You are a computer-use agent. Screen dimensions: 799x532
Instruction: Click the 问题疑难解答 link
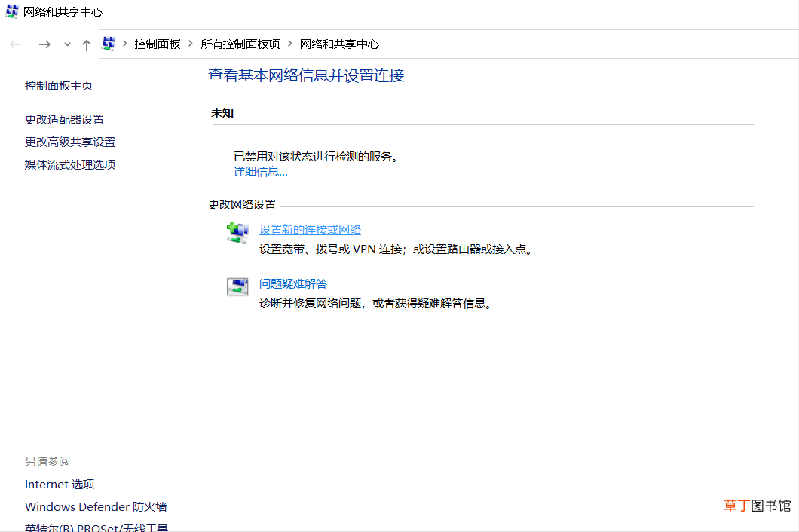293,284
